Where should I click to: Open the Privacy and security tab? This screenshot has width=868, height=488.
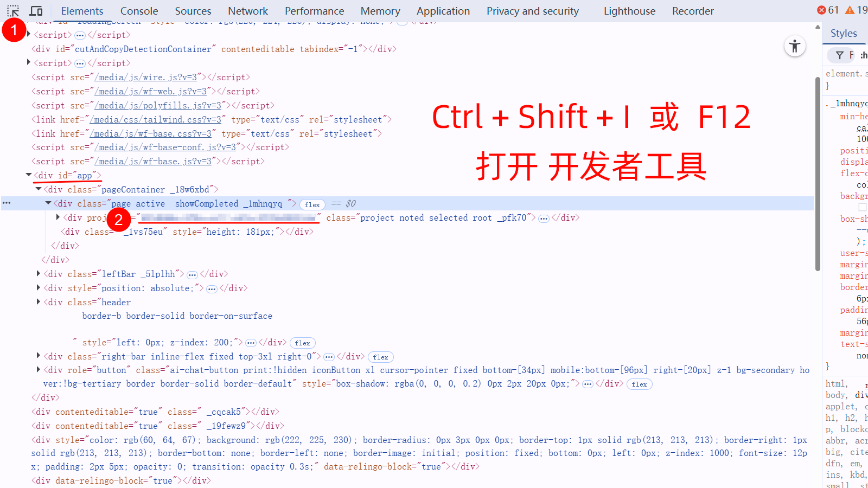[x=533, y=11]
